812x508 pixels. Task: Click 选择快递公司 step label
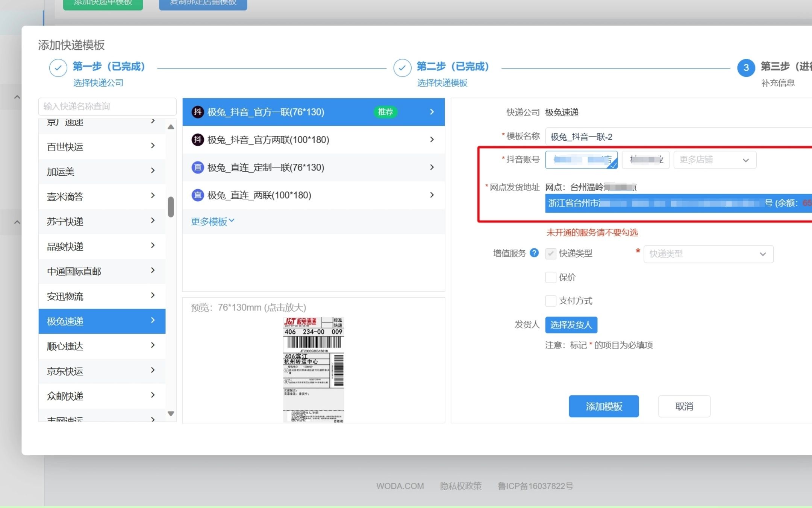[x=98, y=83]
